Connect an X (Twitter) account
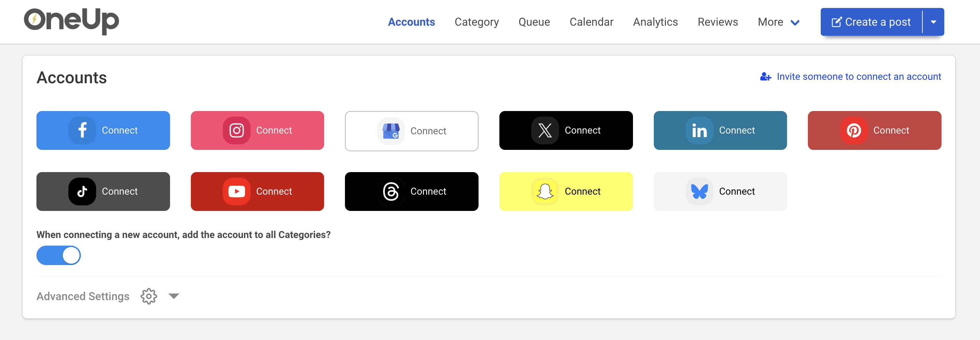980x340 pixels. click(566, 130)
